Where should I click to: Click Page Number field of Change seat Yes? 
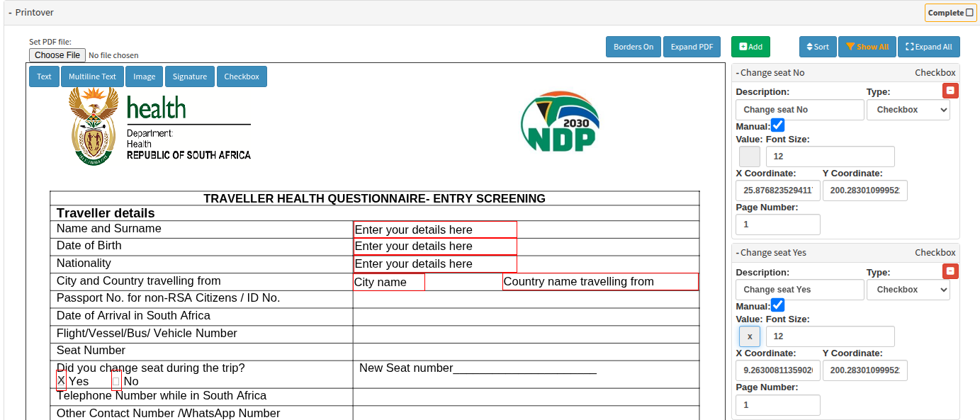click(x=778, y=404)
